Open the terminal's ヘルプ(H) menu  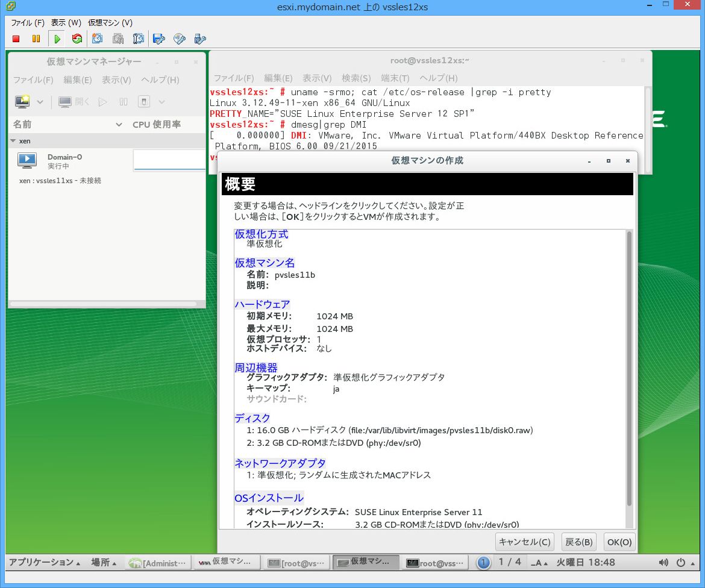pos(439,78)
